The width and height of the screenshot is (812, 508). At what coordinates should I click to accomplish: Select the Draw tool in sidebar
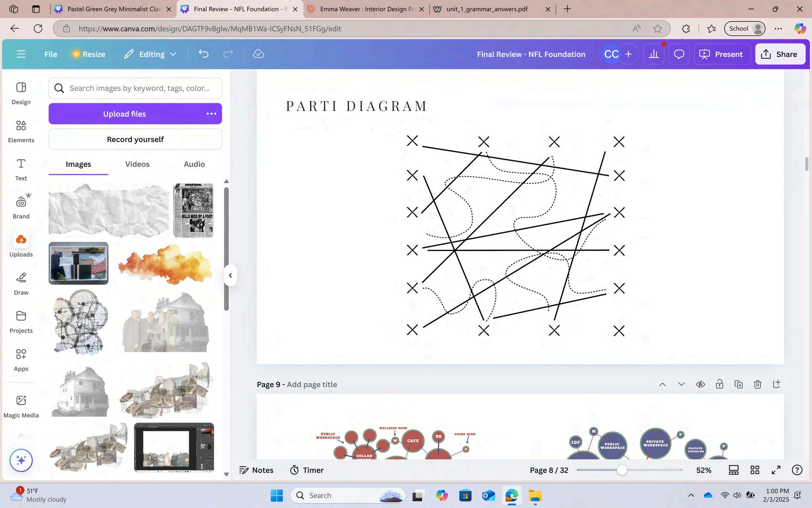[x=21, y=284]
